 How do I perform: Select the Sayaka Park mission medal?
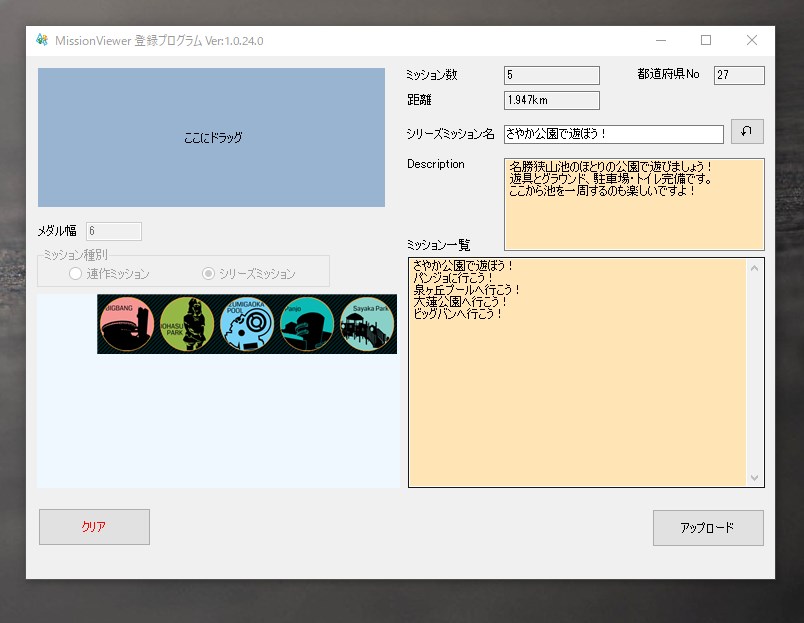pos(367,324)
